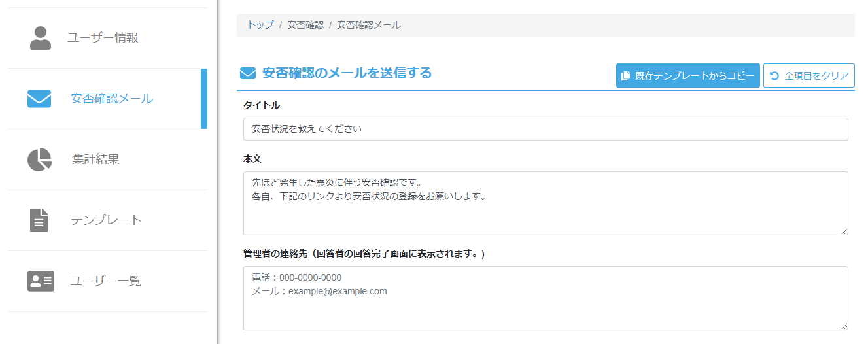Image resolution: width=868 pixels, height=344 pixels.
Task: Click the envelope icon in the page heading
Action: tap(248, 73)
